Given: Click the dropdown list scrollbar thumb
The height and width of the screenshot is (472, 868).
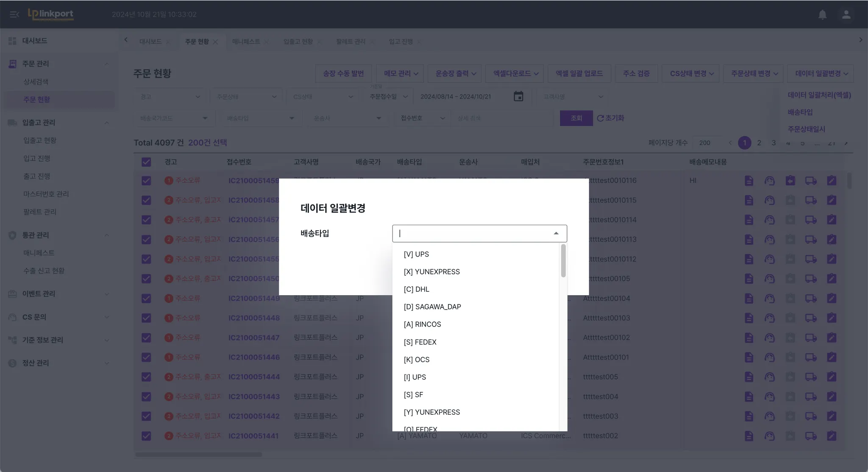Looking at the screenshot, I should [563, 261].
